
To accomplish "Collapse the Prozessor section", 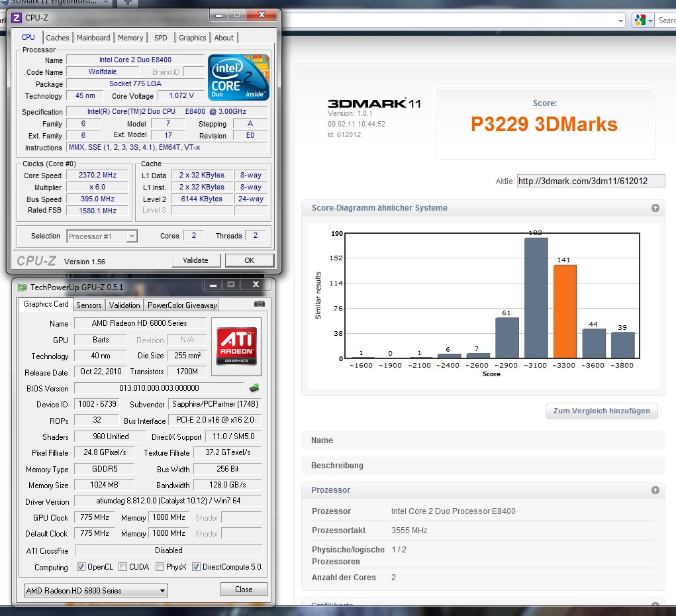I will tap(655, 490).
